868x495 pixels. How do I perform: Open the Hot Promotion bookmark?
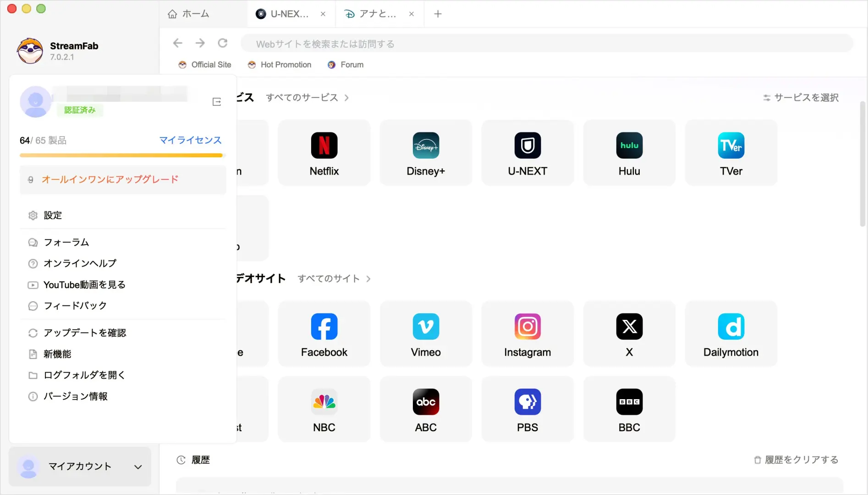pyautogui.click(x=280, y=65)
